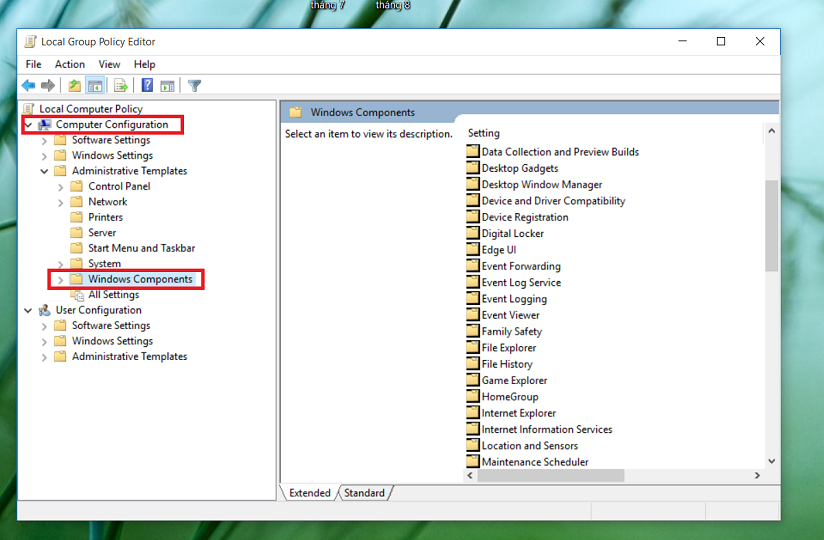Expand Software Settings under Computer Configuration
This screenshot has height=540, width=824.
pyautogui.click(x=44, y=141)
